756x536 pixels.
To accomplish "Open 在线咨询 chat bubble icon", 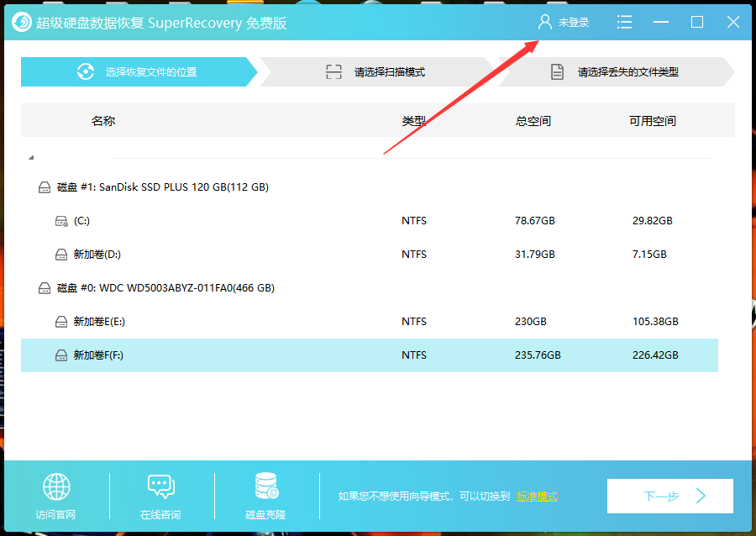I will pos(161,486).
